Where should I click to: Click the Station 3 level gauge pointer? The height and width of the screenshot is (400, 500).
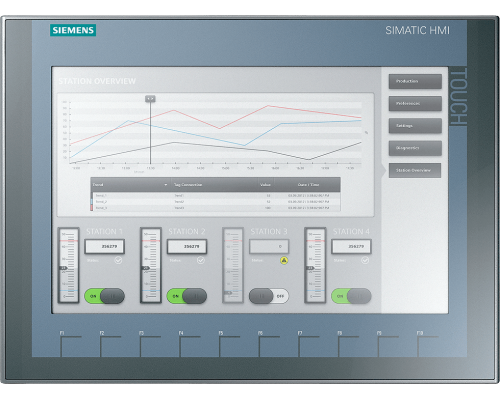(x=228, y=293)
